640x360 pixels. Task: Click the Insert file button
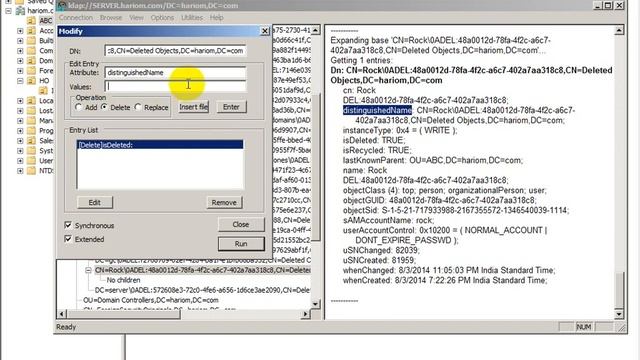click(x=193, y=107)
